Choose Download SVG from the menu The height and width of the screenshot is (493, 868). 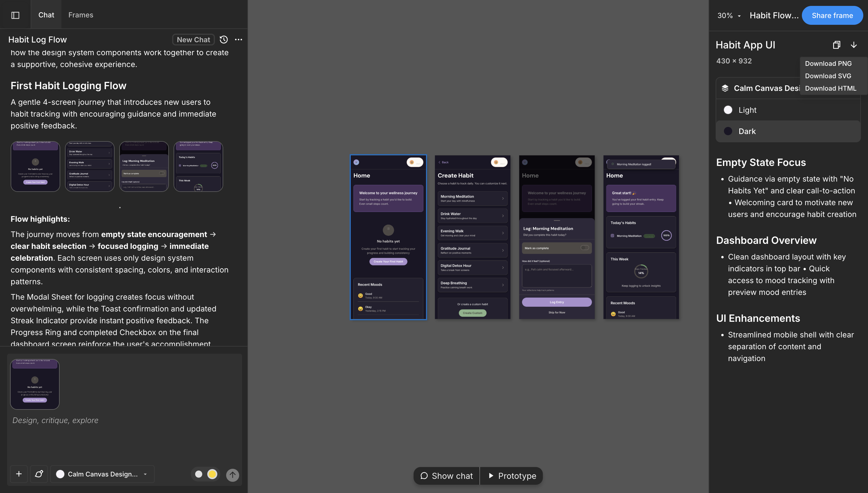tap(828, 76)
